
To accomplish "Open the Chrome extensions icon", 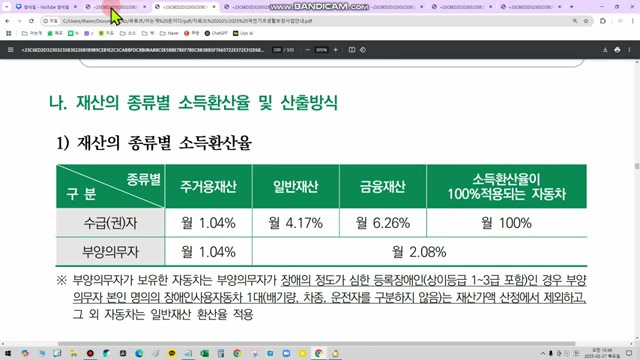I will coord(603,21).
